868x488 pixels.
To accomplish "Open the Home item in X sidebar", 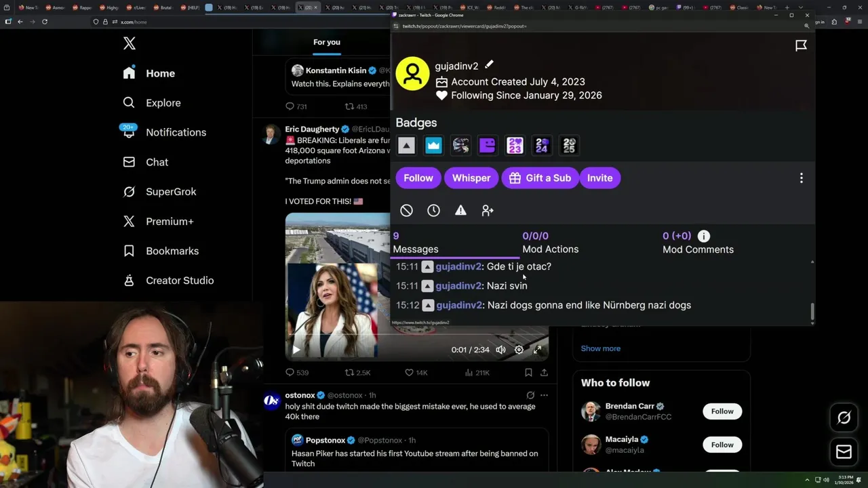I will click(149, 73).
